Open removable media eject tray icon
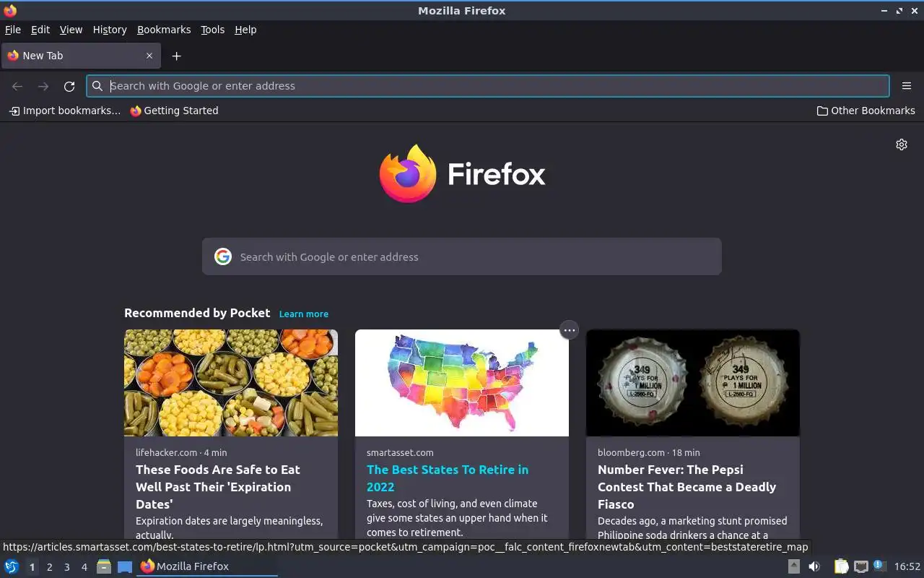 click(794, 566)
